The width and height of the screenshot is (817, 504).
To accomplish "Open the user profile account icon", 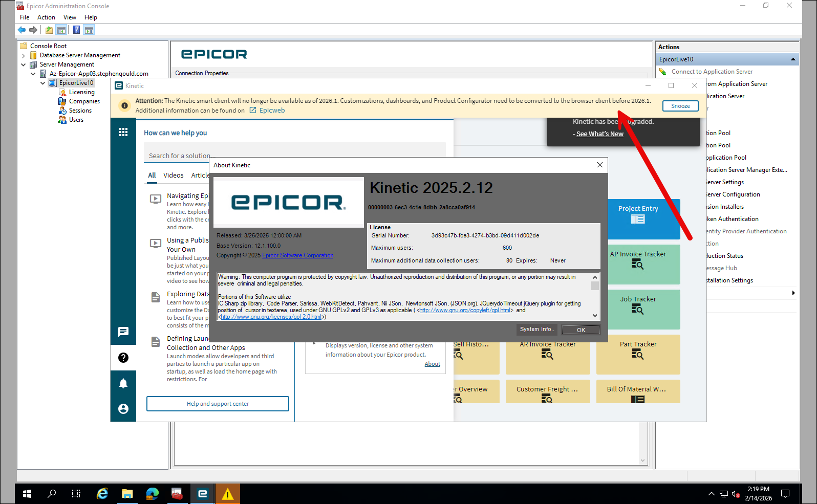I will point(123,409).
